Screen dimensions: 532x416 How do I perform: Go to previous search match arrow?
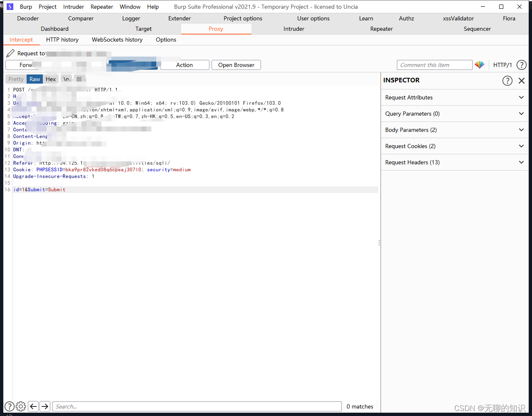pyautogui.click(x=33, y=406)
